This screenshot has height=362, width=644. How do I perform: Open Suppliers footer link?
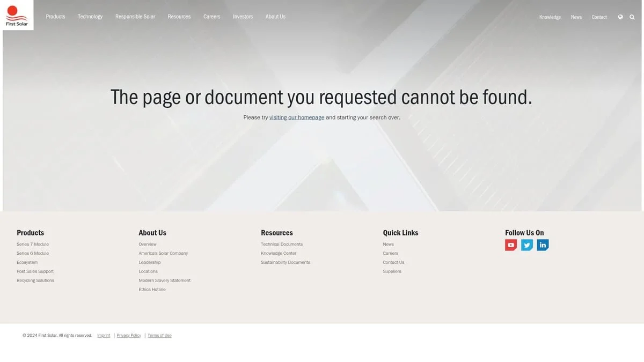pyautogui.click(x=392, y=272)
